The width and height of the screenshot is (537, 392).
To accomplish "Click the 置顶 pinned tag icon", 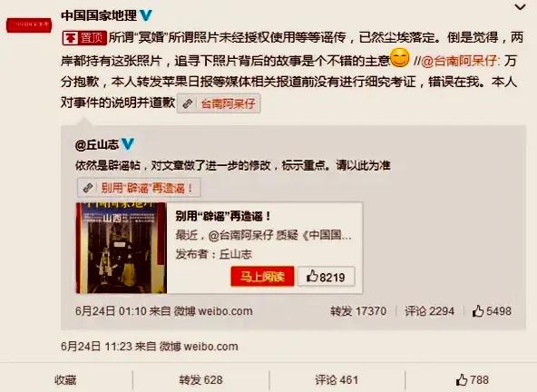I will tap(84, 38).
